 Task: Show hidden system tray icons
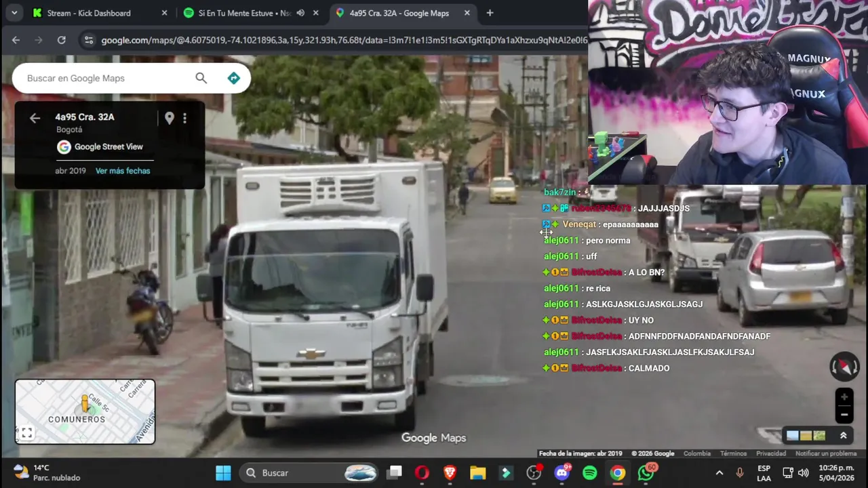[x=719, y=472]
